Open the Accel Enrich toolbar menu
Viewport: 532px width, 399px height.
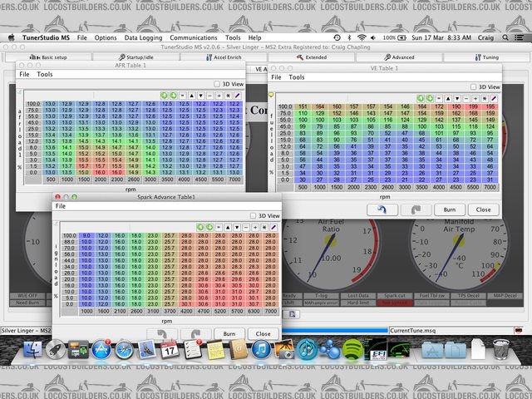click(x=224, y=57)
